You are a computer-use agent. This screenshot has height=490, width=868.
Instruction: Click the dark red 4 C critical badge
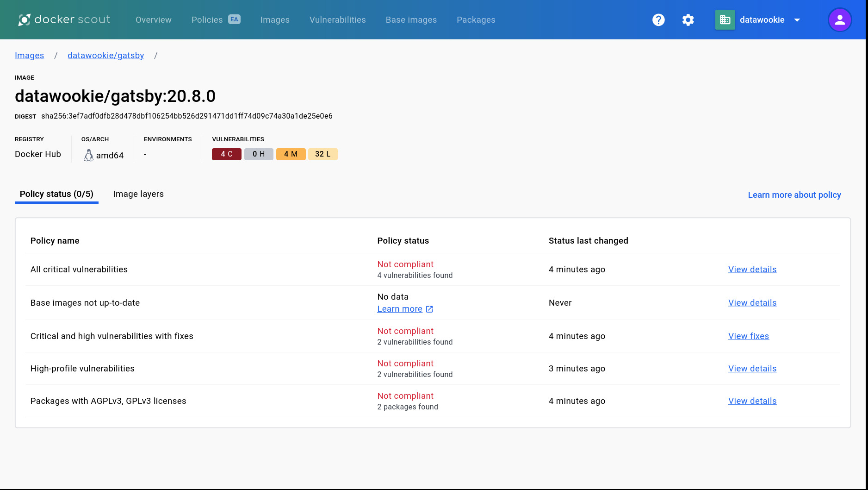[226, 154]
